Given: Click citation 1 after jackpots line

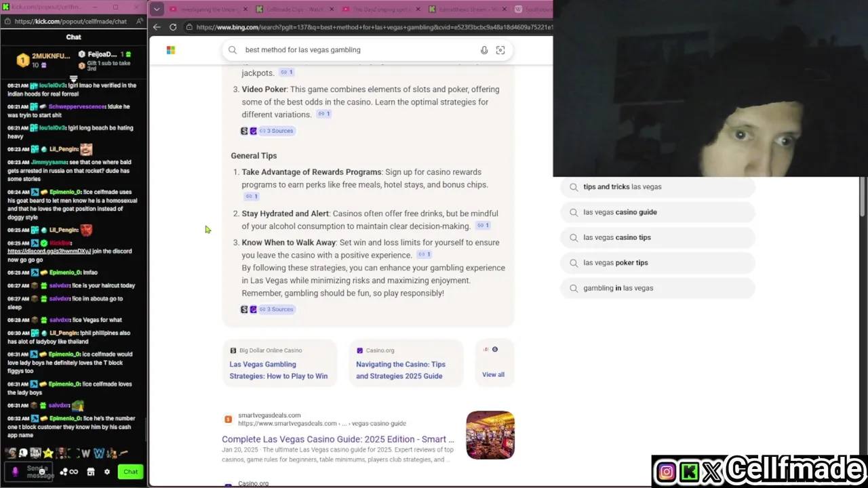Looking at the screenshot, I should pos(287,73).
